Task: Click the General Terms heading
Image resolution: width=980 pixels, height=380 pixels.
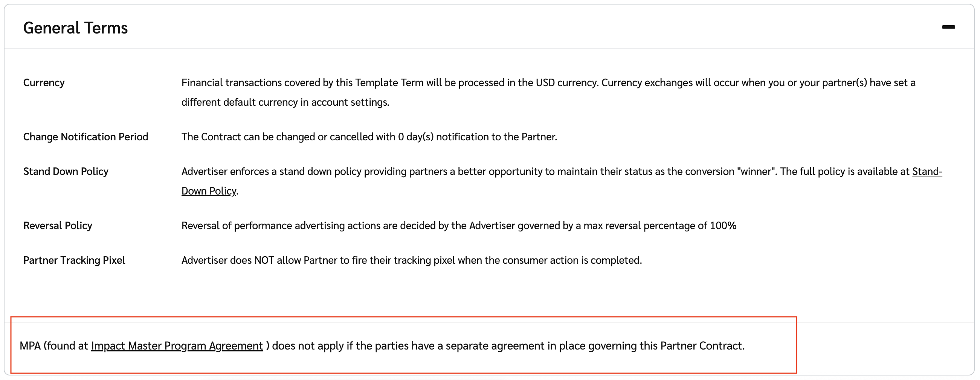Action: coord(75,28)
